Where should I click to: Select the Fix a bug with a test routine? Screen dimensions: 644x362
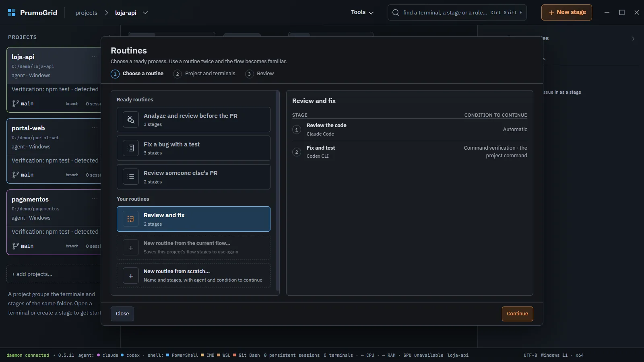coord(194,148)
